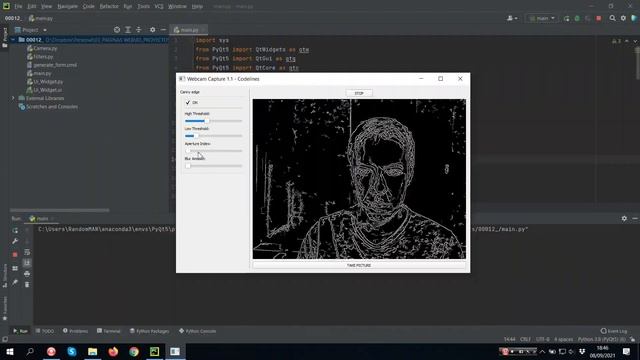
Task: Click the red Stop icon in PyCharm's top toolbar
Action: tap(599, 18)
